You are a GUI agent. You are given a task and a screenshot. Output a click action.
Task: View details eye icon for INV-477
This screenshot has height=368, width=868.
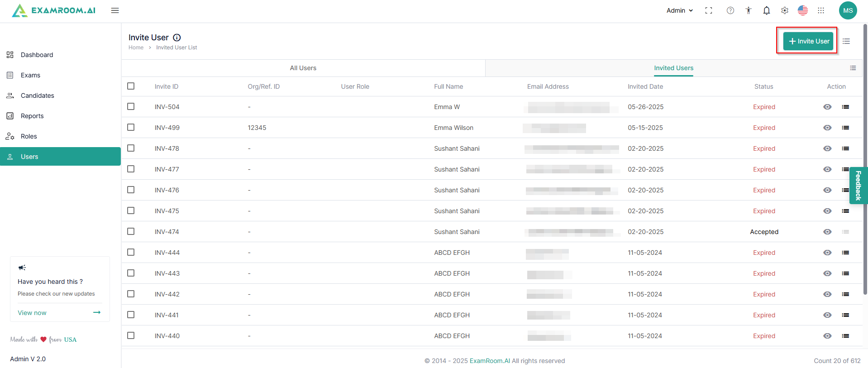(x=827, y=169)
